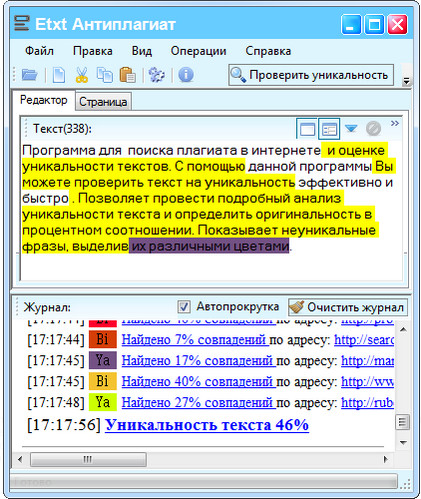Click the purple Ya swatch at 17:17:45
This screenshot has height=499, width=421.
tap(103, 360)
